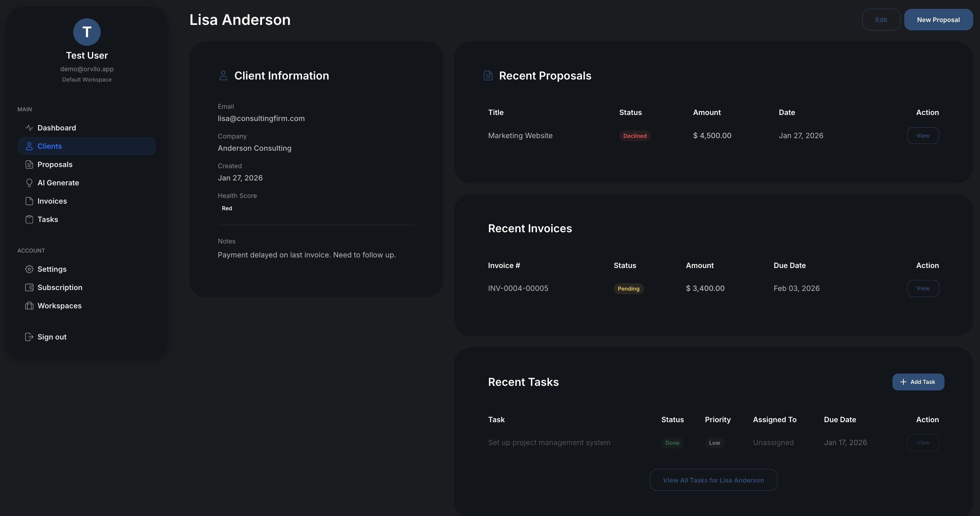Click the Pending status badge
Screen dimensions: 980x516
(x=628, y=288)
